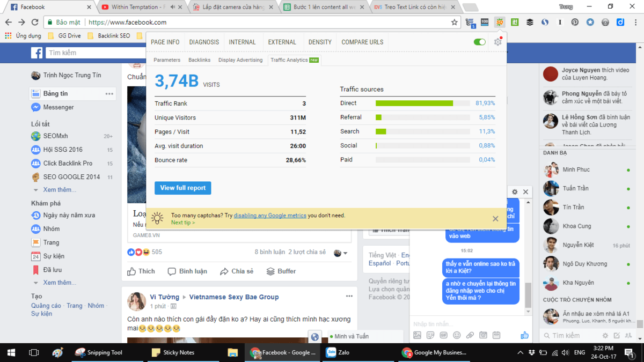This screenshot has height=362, width=644.
Task: Open disabling any Google metrics link
Action: tap(270, 215)
